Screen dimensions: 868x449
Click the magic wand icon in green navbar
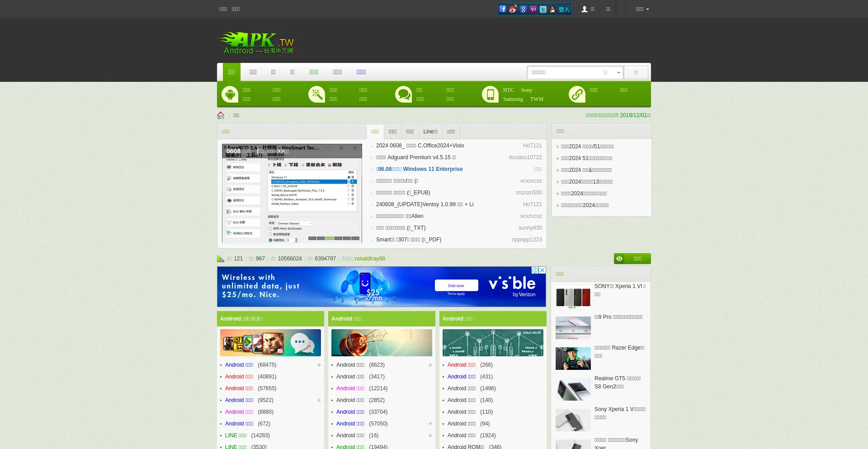coord(316,94)
